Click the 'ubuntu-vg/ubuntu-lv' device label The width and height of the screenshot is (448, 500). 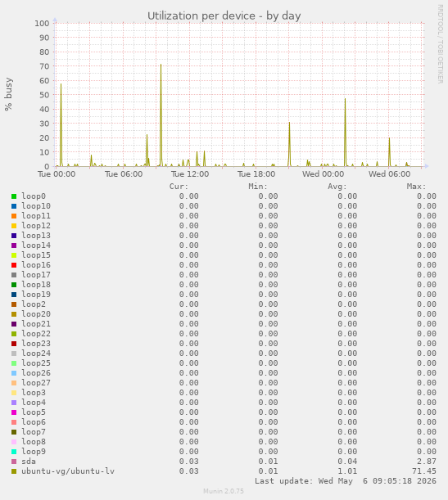point(68,471)
